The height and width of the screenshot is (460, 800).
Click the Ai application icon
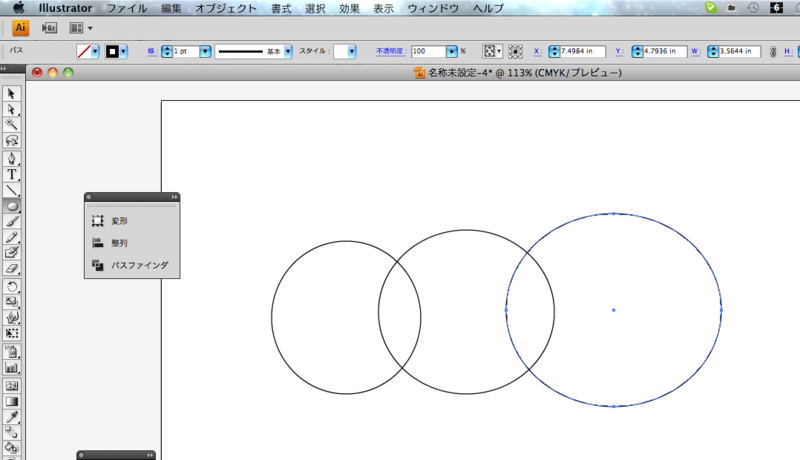click(x=20, y=28)
